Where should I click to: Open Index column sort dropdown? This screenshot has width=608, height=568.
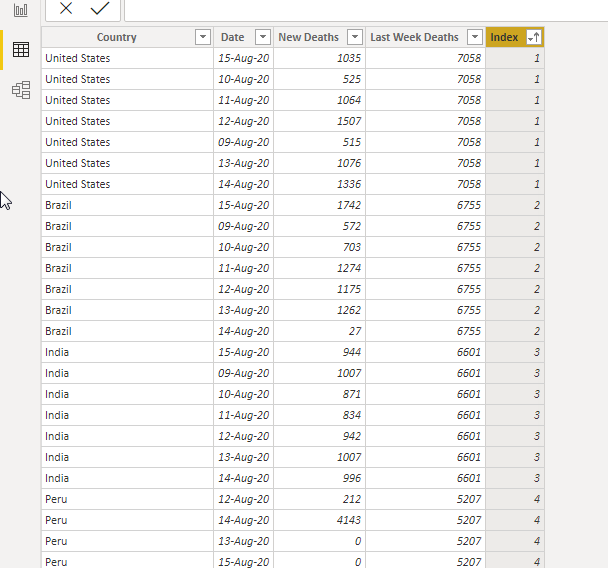pos(534,37)
